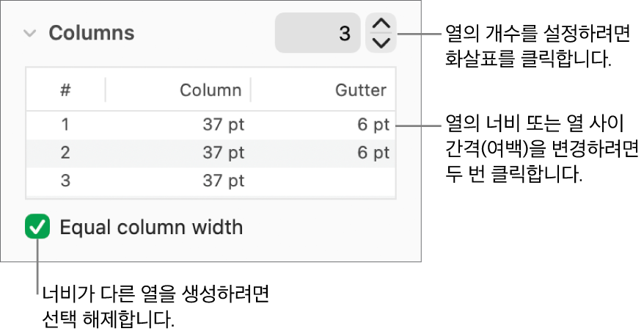Click the Equal column width label
Viewport: 644px width, 334px height.
coord(151,228)
